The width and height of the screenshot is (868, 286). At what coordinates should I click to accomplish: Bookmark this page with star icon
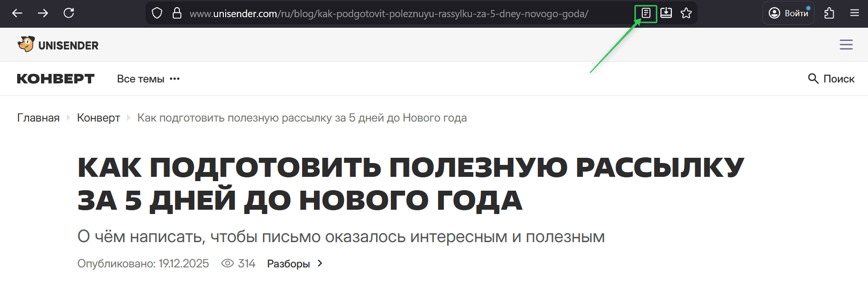(x=686, y=13)
